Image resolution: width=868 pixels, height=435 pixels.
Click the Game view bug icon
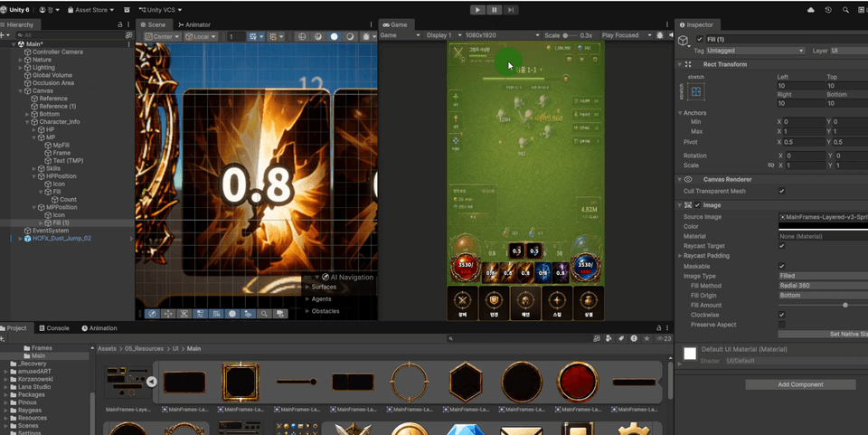(659, 35)
